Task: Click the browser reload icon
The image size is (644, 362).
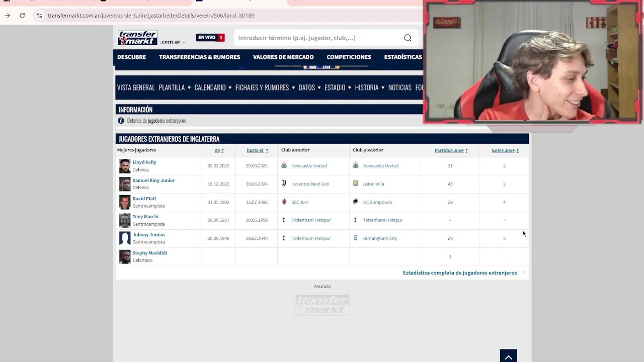Action: (x=22, y=16)
